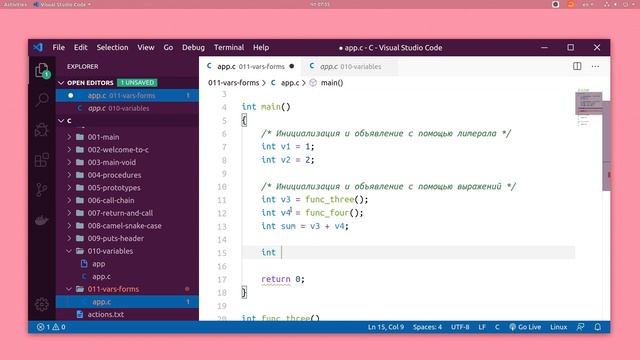
Task: Open app binary in 010-variables folder
Action: click(x=127, y=264)
